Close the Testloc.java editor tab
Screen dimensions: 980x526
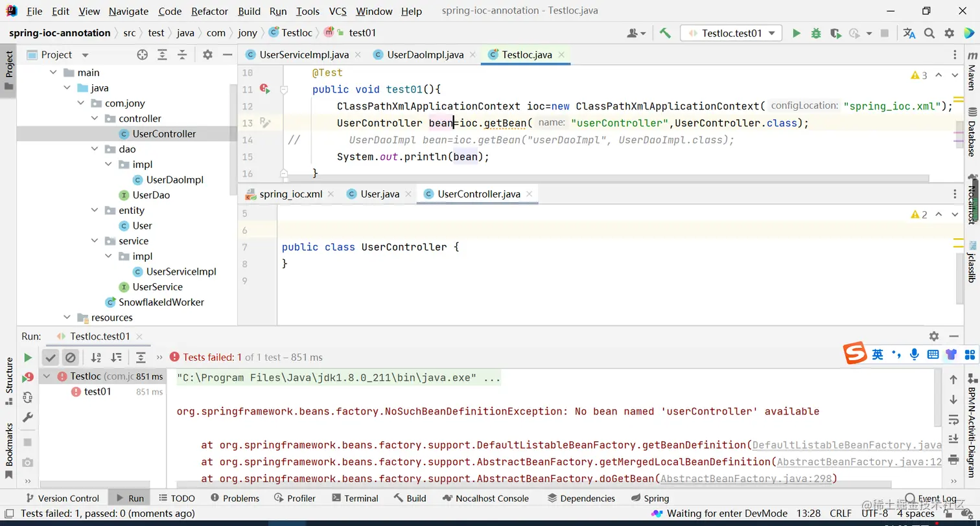coord(561,55)
